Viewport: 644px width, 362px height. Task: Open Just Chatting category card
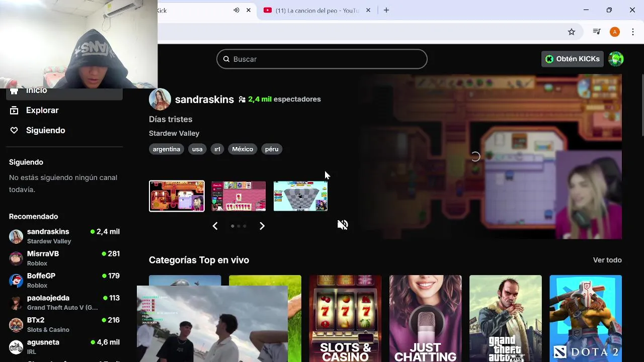(x=425, y=318)
